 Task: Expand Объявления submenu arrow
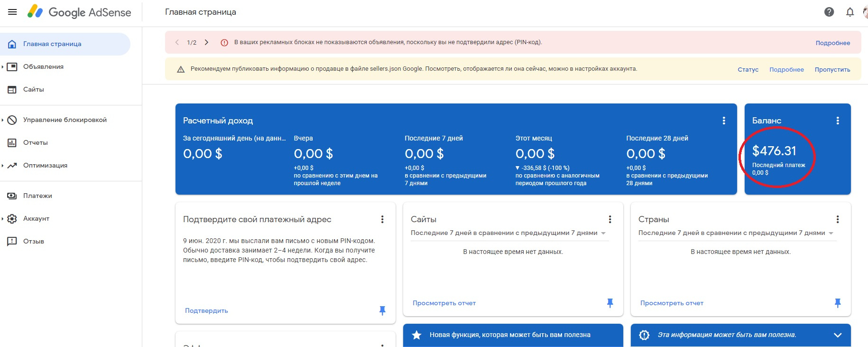pyautogui.click(x=2, y=67)
